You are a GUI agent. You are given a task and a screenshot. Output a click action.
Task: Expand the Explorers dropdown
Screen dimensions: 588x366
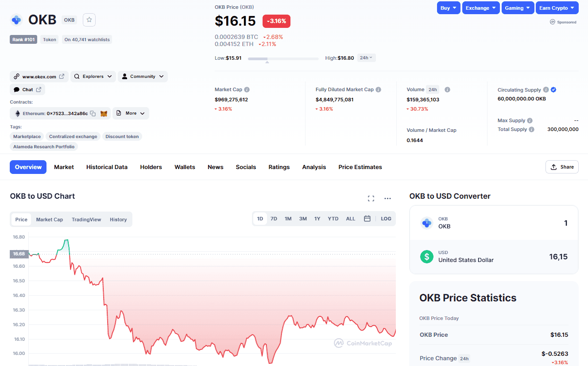(93, 77)
